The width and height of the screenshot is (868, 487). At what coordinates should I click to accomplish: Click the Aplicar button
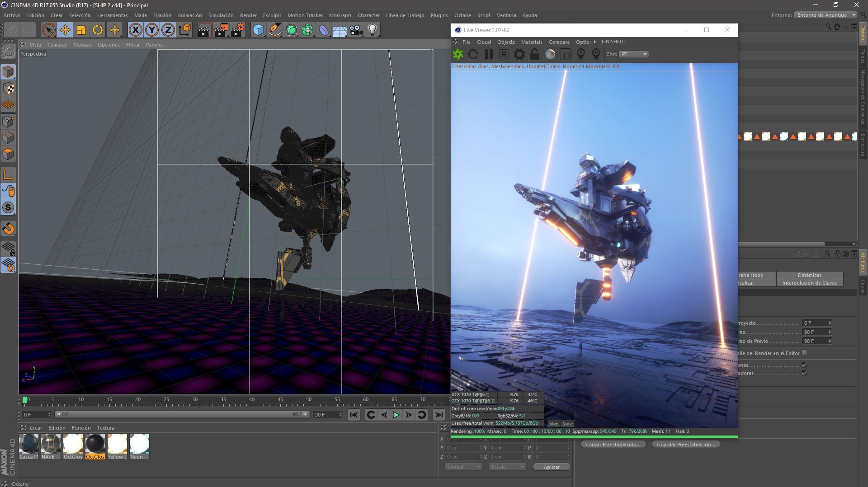[x=551, y=467]
